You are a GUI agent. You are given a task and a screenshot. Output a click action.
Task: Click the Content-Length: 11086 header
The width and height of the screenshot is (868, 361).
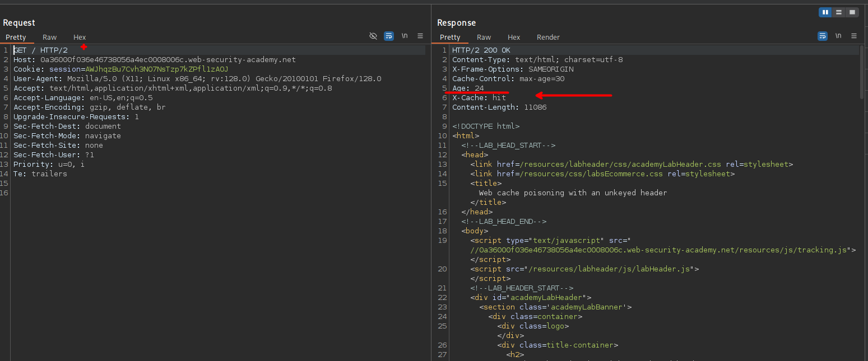pyautogui.click(x=499, y=107)
